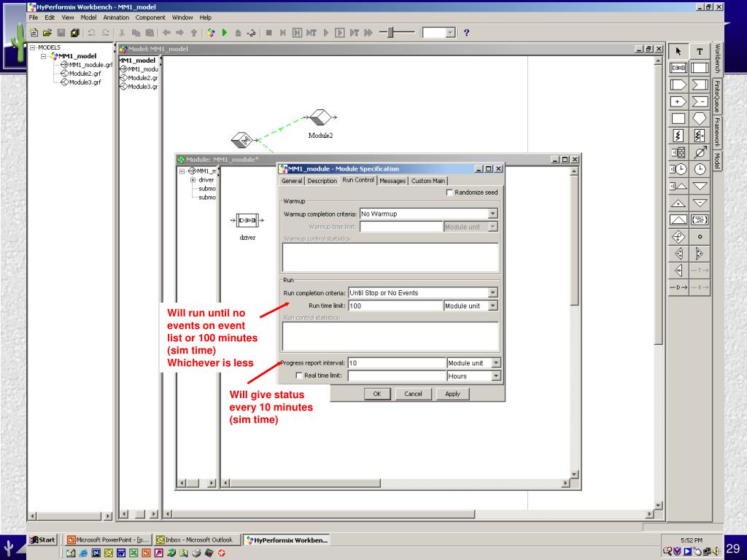
Task: Select the plus-arrow source node in palette
Action: click(x=678, y=101)
